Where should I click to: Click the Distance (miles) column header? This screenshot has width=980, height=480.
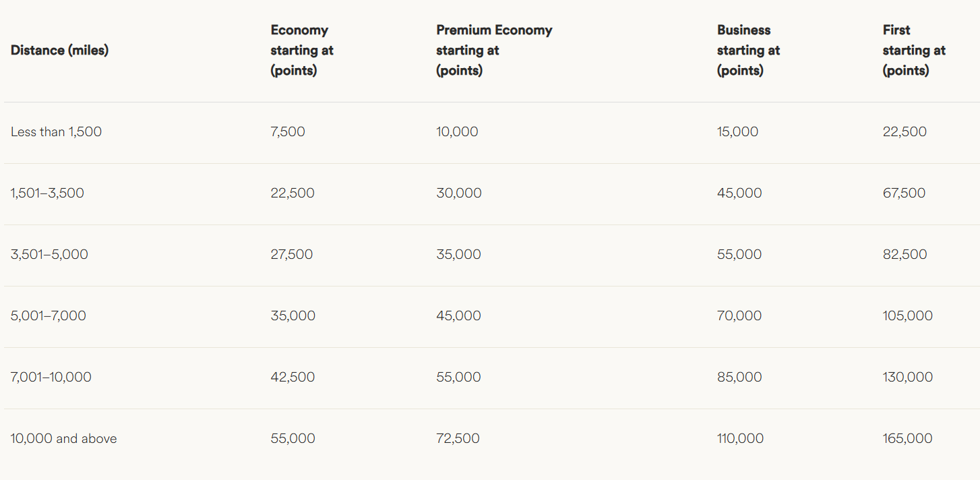click(59, 51)
